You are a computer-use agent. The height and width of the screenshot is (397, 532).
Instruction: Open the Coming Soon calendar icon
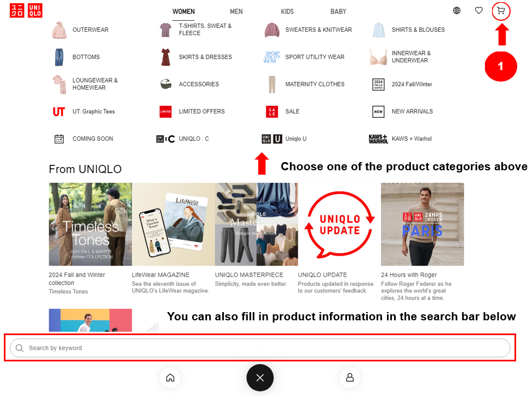pos(59,139)
